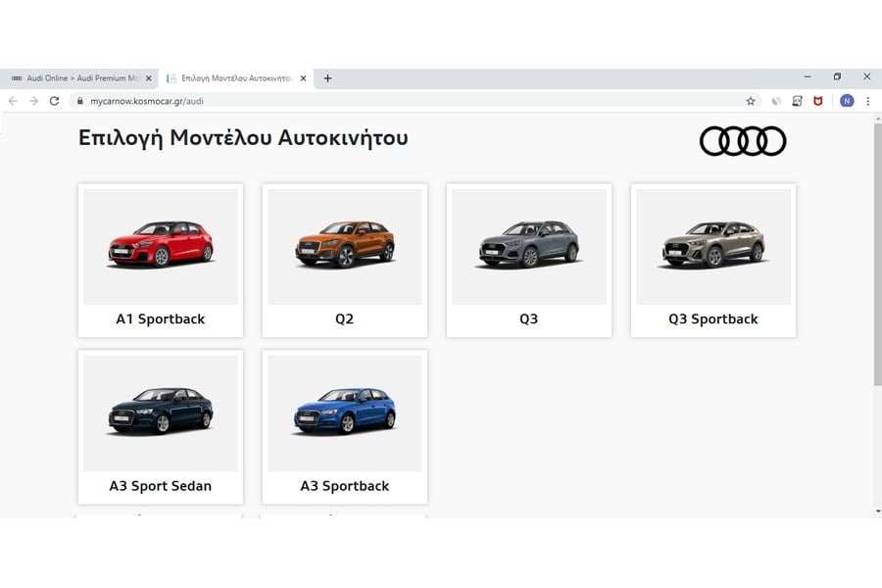This screenshot has width=882, height=588.
Task: Bookmark this page with star icon
Action: click(x=751, y=101)
